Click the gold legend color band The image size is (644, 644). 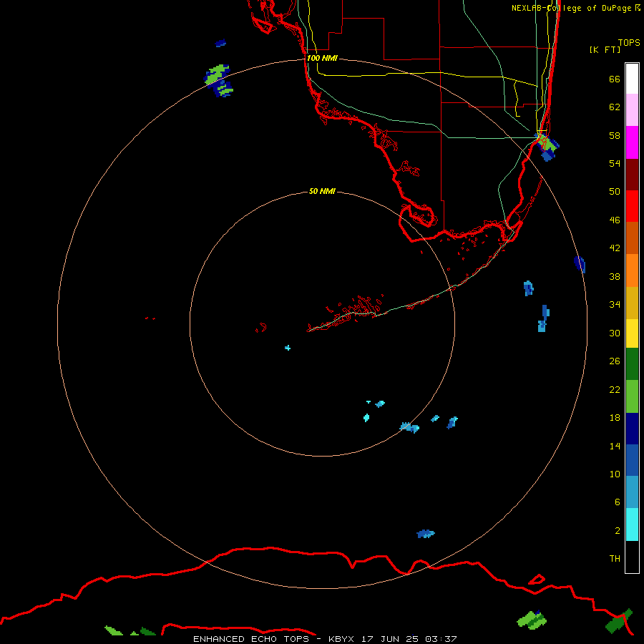(632, 302)
